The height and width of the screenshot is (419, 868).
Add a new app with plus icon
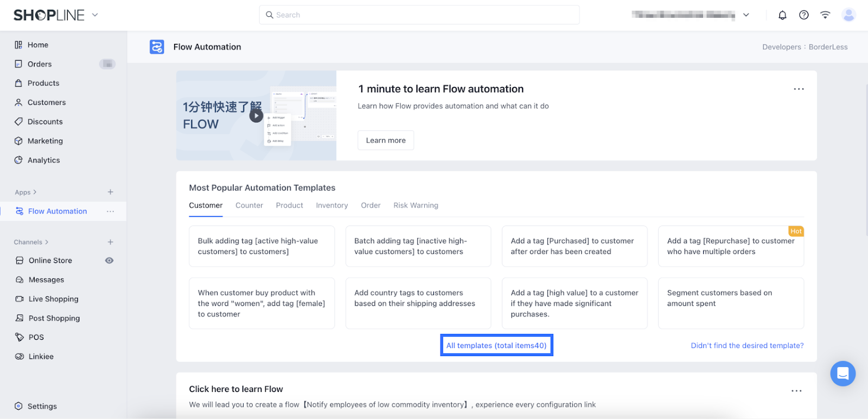(x=110, y=192)
